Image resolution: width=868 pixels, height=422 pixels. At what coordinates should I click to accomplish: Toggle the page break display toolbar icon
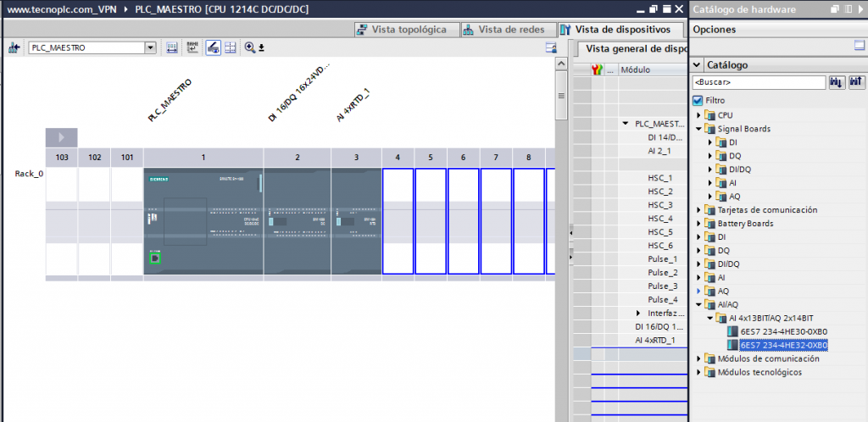230,48
